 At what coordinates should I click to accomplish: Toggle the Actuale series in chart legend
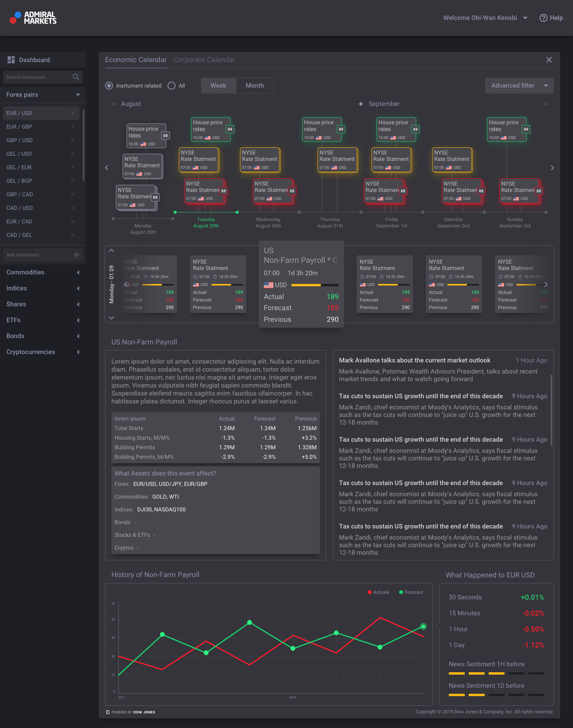[378, 592]
